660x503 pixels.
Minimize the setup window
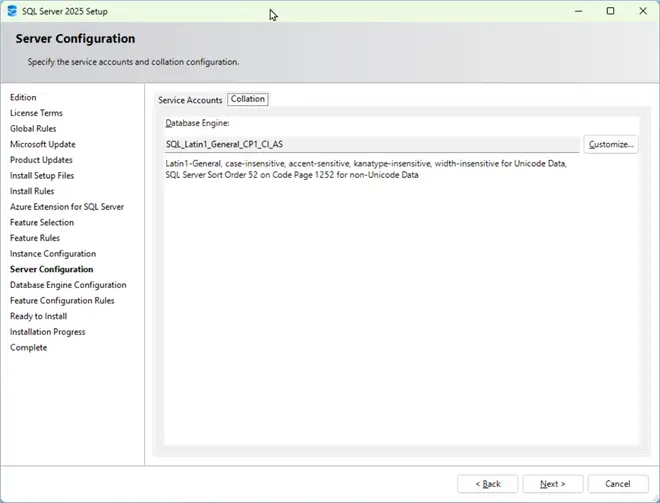tap(579, 11)
